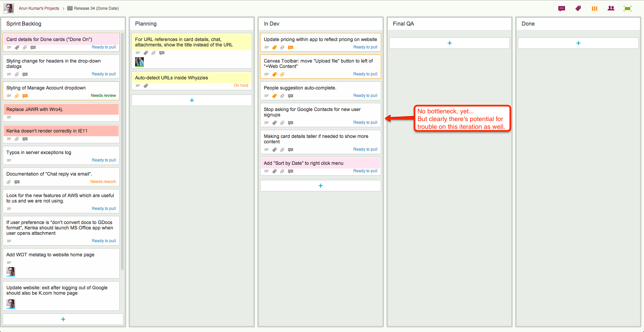
Task: Add a new card to Planning column
Action: pos(192,100)
